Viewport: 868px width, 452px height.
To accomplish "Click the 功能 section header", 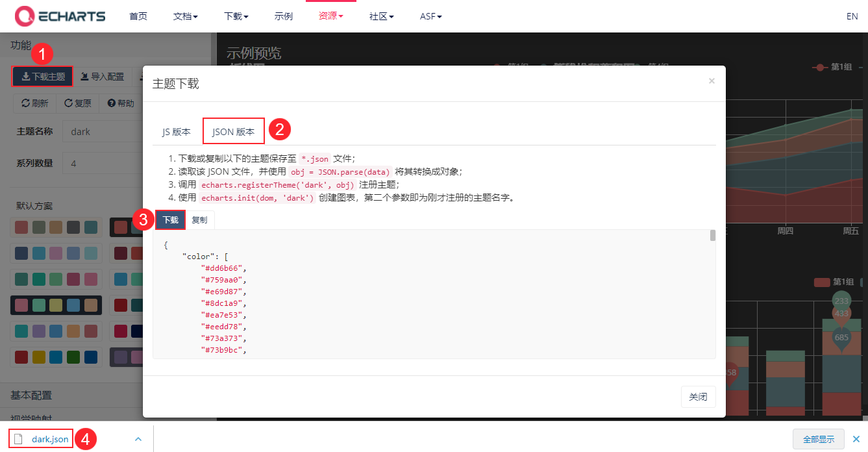I will click(106, 45).
